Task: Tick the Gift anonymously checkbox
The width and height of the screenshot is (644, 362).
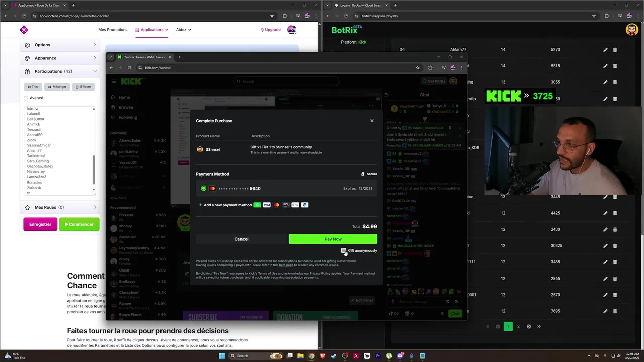Action: pyautogui.click(x=344, y=250)
